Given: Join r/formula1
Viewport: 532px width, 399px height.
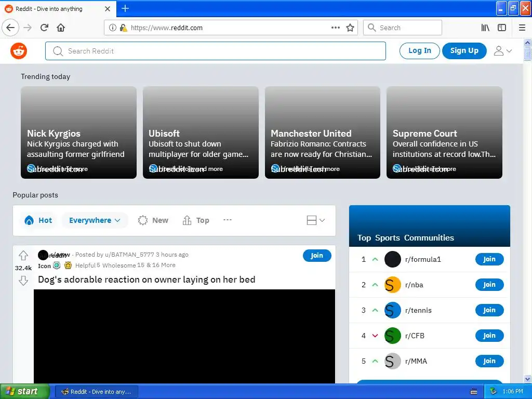Looking at the screenshot, I should 489,259.
